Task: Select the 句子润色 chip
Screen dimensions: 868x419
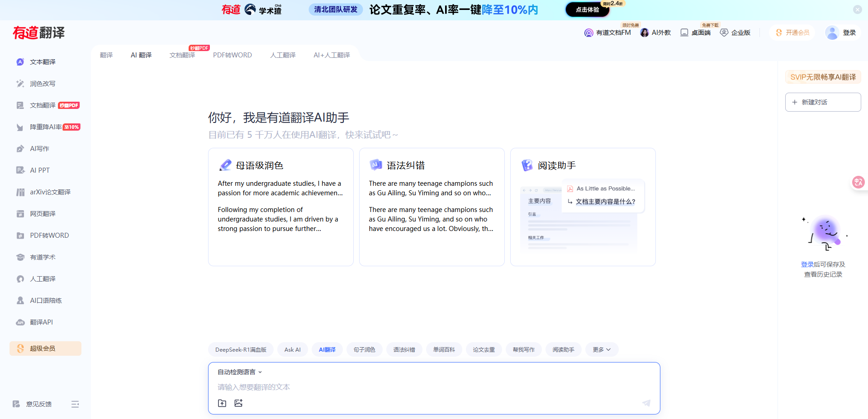Action: click(364, 349)
